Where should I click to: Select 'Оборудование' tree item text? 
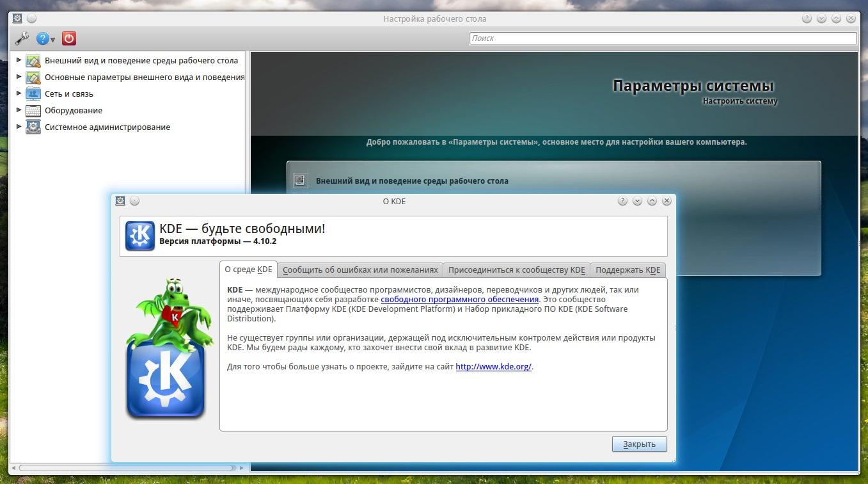click(74, 111)
